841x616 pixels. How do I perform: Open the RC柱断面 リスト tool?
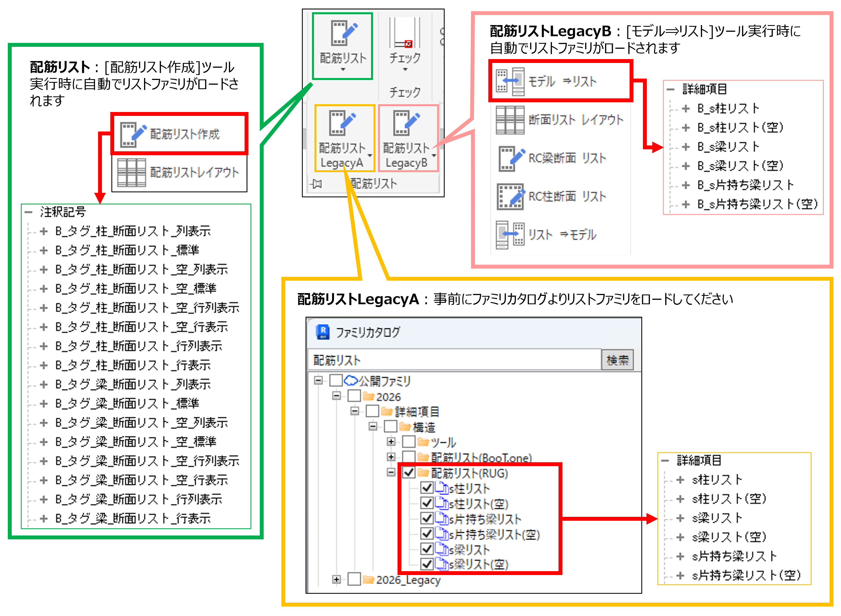tap(552, 196)
